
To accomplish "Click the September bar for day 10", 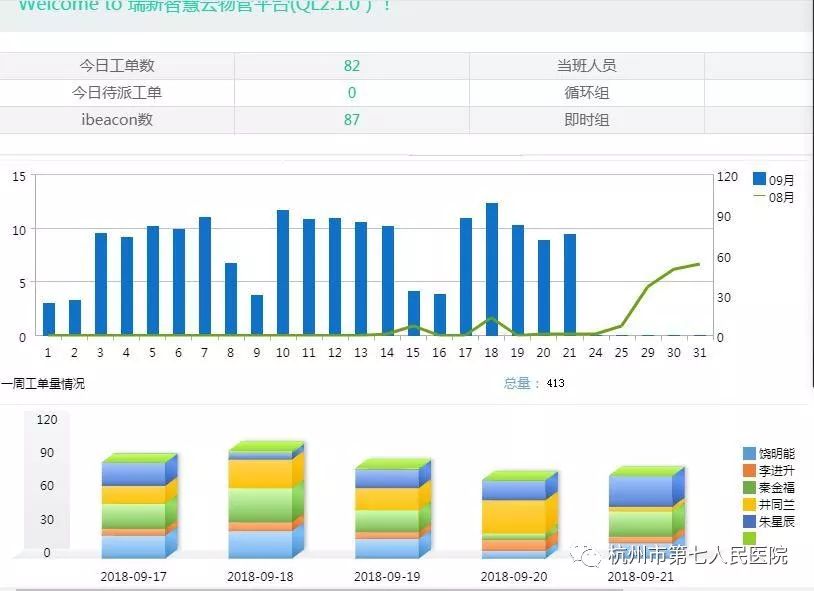I will click(283, 273).
